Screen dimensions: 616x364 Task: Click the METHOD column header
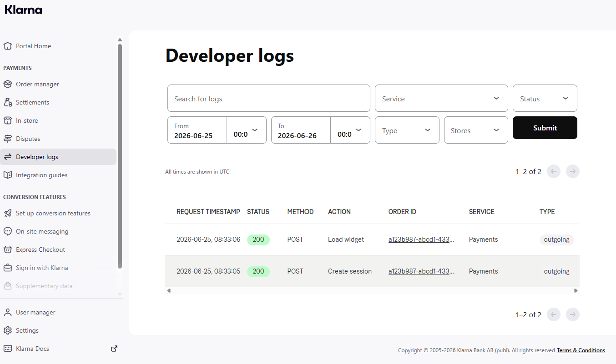300,212
